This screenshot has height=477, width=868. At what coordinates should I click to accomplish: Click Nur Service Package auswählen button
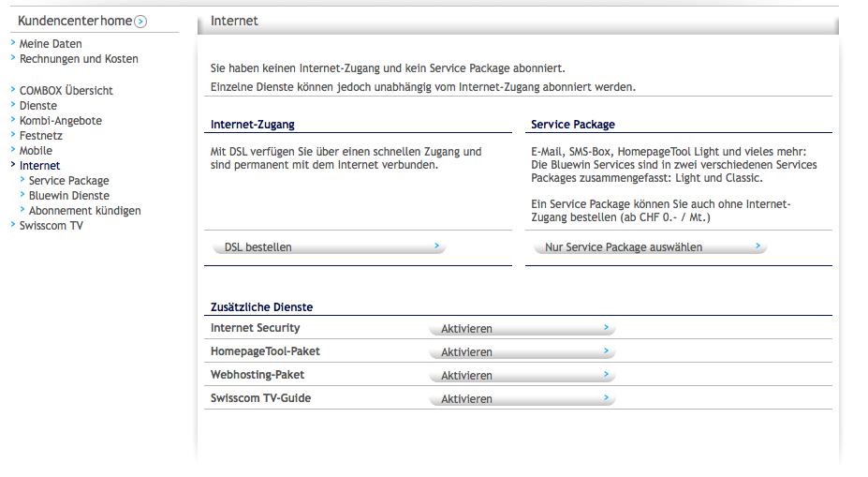[650, 247]
